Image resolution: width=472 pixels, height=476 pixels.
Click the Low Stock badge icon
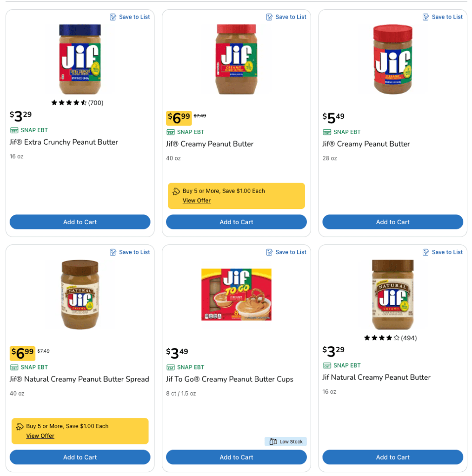(273, 442)
